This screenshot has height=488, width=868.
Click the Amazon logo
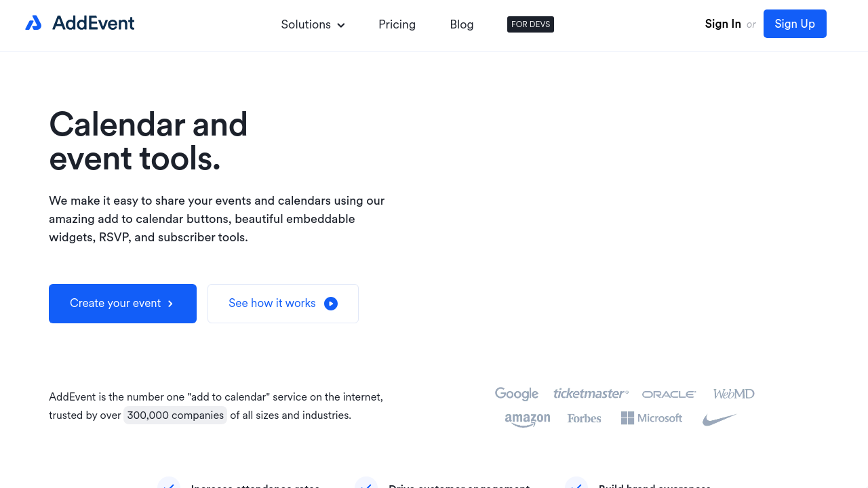pos(527,420)
